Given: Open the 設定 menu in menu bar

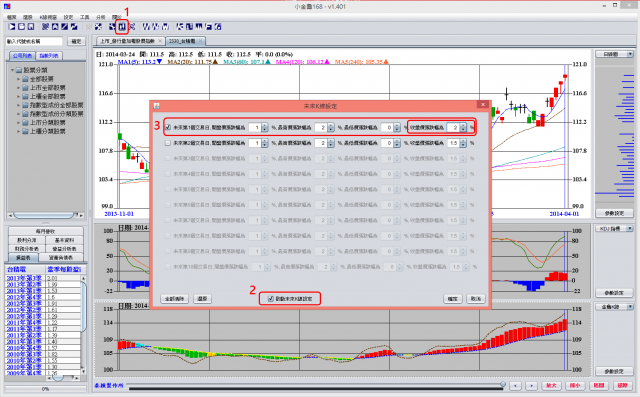Looking at the screenshot, I should click(68, 17).
